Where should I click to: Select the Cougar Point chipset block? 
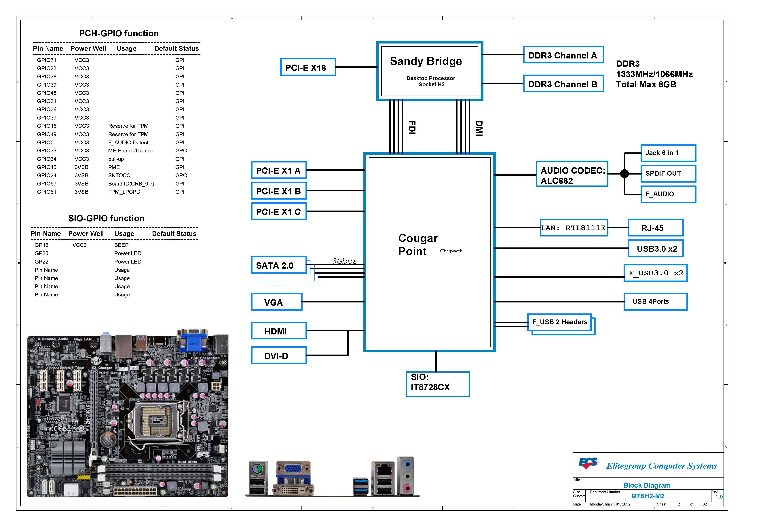(x=430, y=252)
